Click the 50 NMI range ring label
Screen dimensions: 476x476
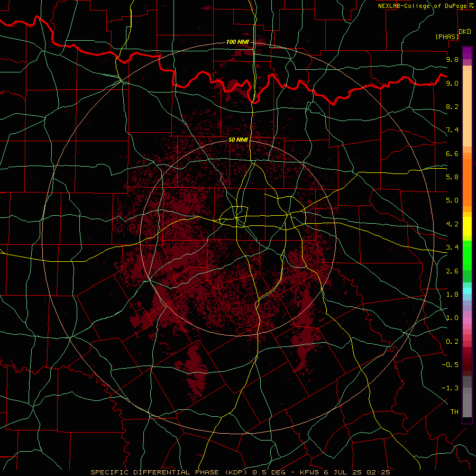pos(239,140)
